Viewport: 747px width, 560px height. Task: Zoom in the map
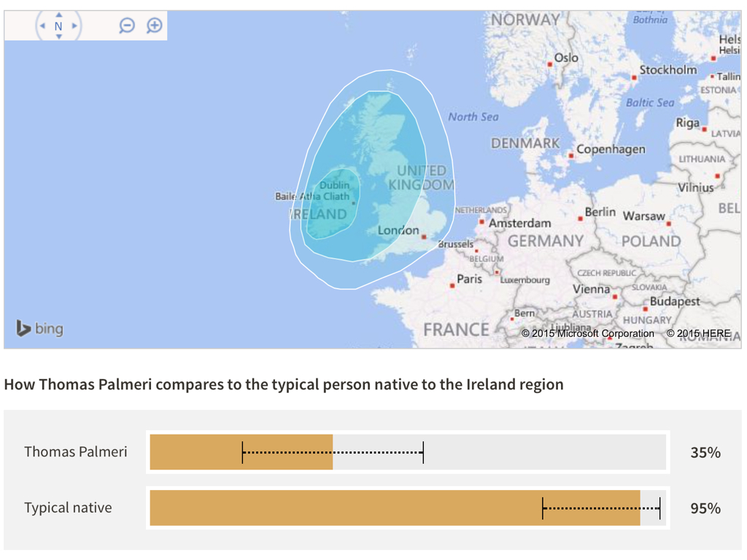154,26
